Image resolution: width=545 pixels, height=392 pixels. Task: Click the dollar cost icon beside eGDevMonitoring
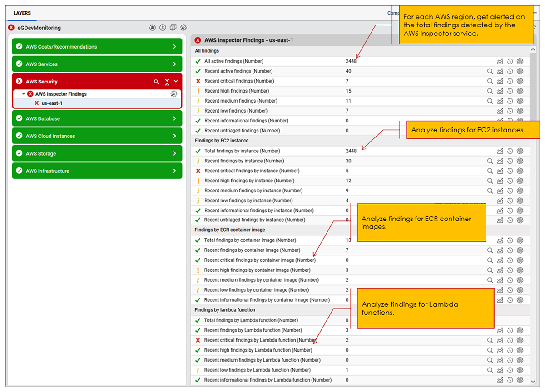coord(163,28)
